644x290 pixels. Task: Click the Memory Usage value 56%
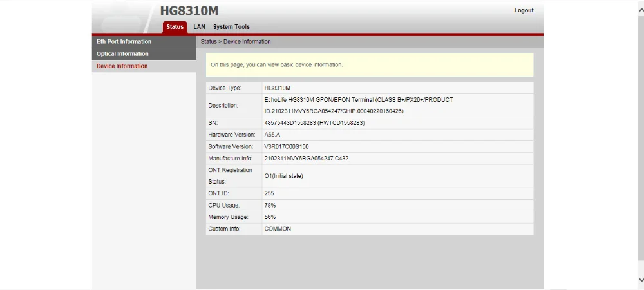click(x=270, y=217)
